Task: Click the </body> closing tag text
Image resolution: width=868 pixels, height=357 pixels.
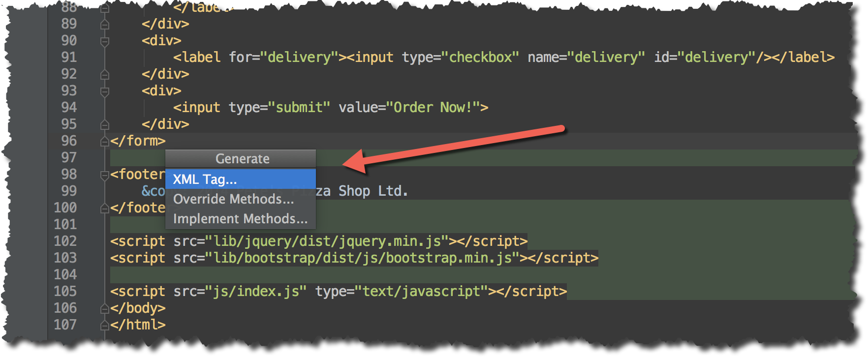Action: pyautogui.click(x=138, y=308)
